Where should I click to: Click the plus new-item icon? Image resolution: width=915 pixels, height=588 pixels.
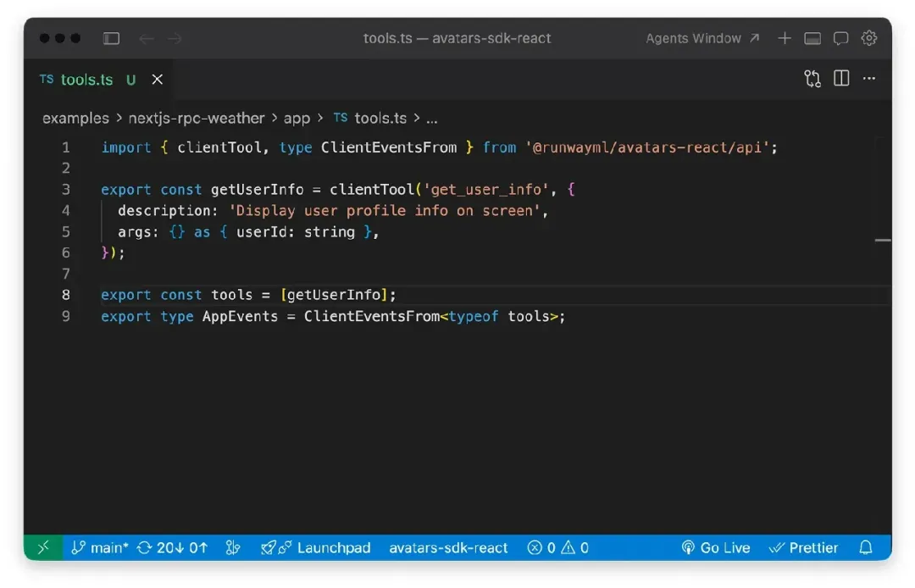(x=785, y=38)
